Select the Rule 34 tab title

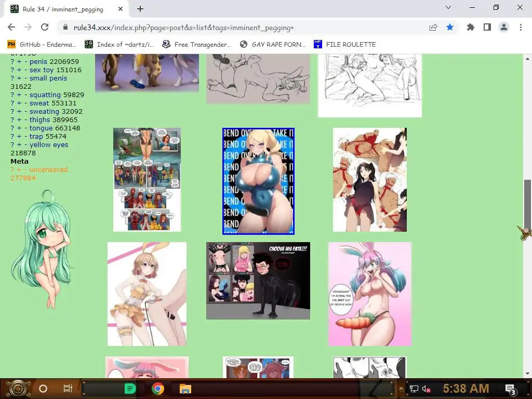(63, 9)
